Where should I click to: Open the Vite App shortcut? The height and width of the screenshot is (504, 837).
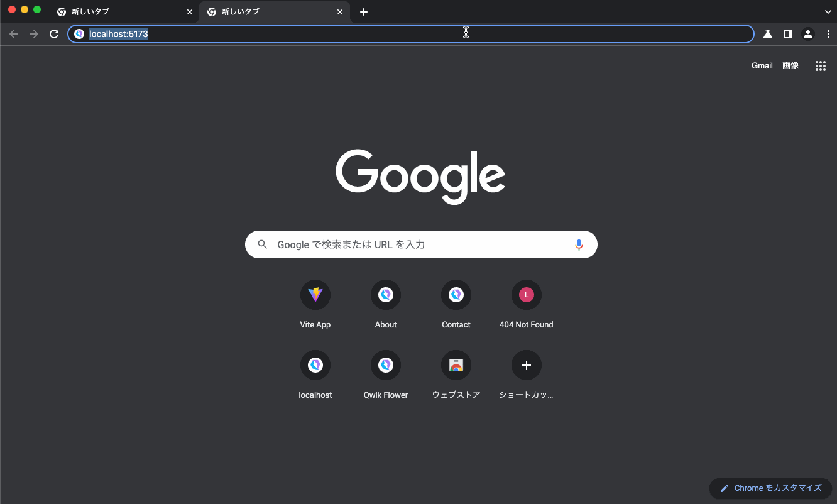coord(315,306)
